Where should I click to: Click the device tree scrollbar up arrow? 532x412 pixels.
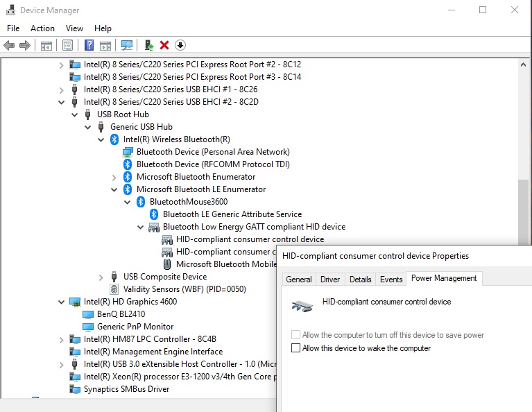(x=523, y=65)
